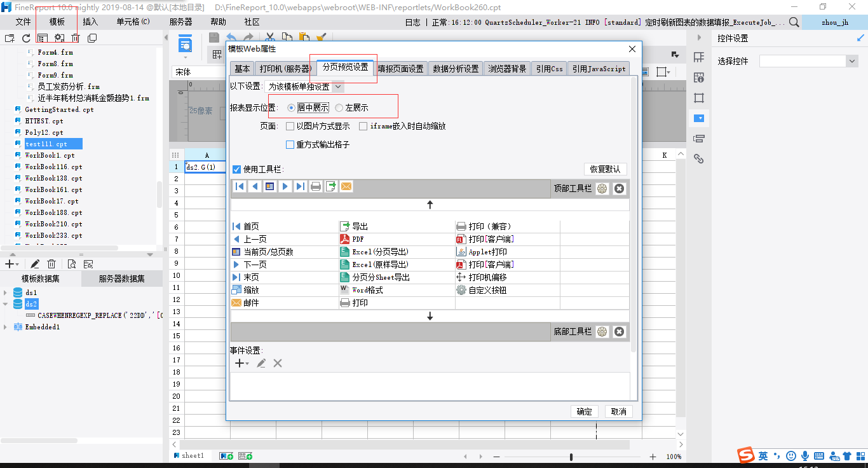Click the large blue preview icon
This screenshot has width=868, height=468.
point(186,45)
